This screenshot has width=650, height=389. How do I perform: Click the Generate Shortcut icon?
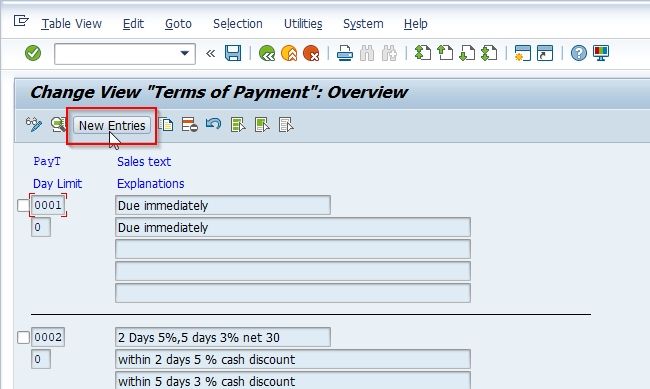545,53
